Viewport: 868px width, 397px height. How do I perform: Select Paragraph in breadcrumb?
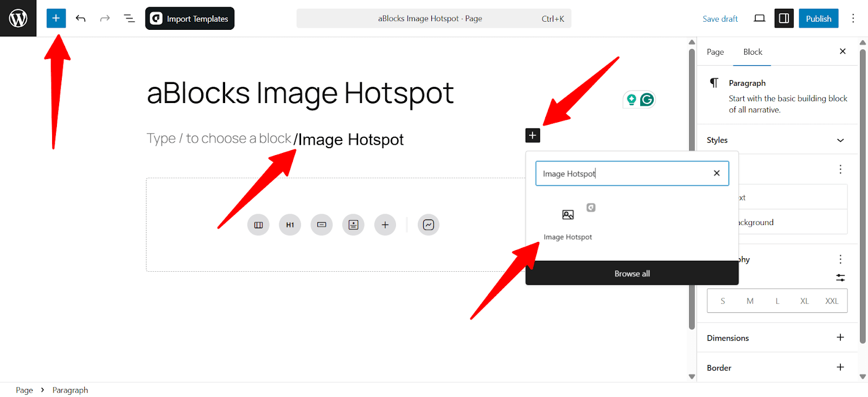tap(70, 390)
